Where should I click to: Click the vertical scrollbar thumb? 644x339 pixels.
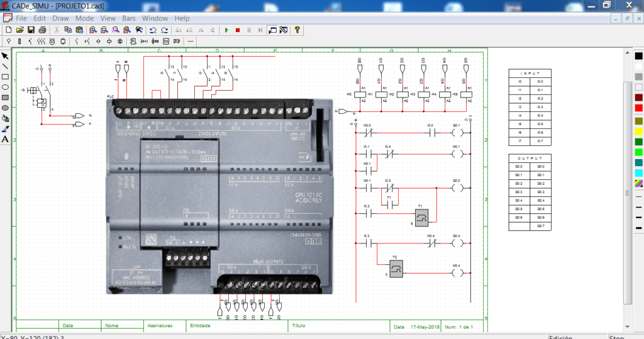pyautogui.click(x=627, y=192)
